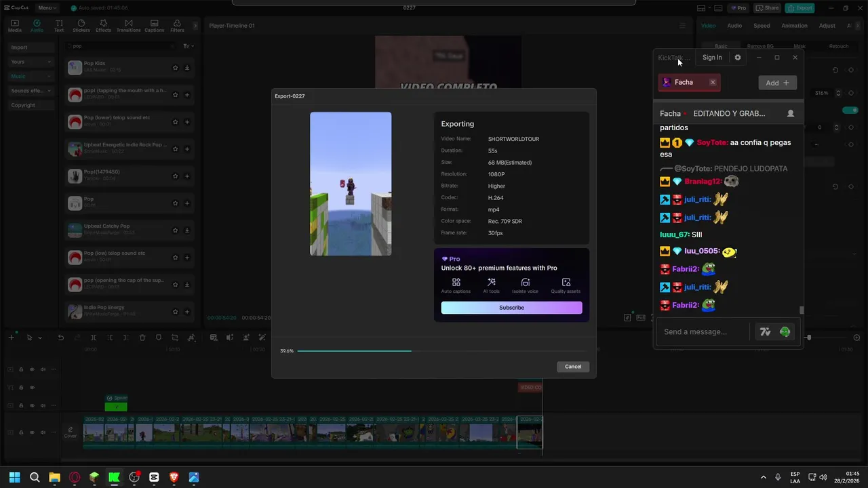The image size is (868, 488).
Task: Toggle lock on the top timeline track
Action: coord(21,369)
